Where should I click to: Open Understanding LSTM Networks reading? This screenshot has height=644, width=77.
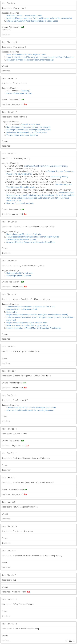pyautogui.click(x=20, y=273)
